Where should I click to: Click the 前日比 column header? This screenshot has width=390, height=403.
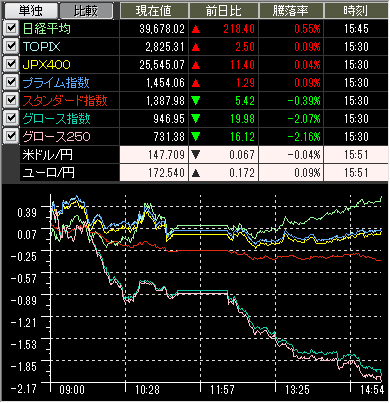coord(223,11)
